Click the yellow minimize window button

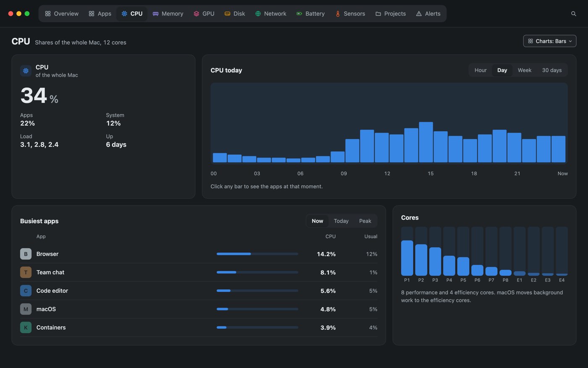(19, 13)
